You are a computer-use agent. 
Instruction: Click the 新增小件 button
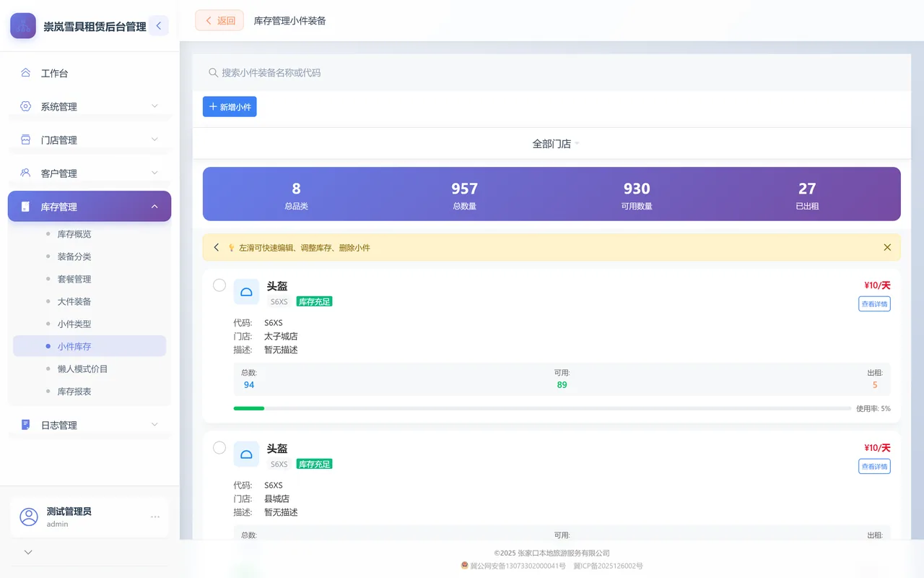coord(230,107)
